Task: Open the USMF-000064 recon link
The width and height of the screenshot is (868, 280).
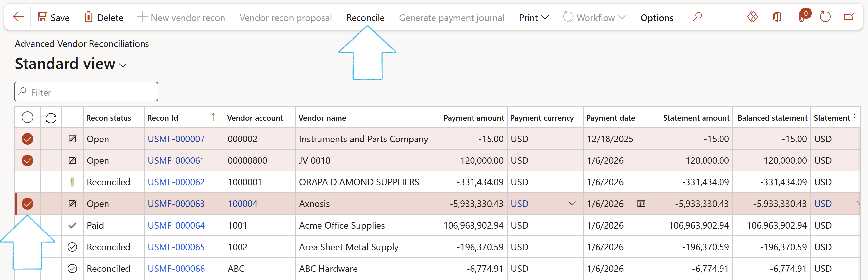Action: tap(176, 225)
